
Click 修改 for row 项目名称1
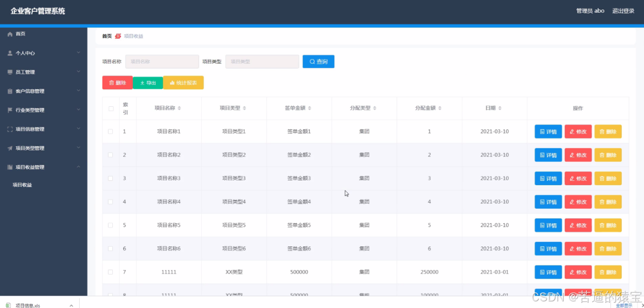point(578,131)
